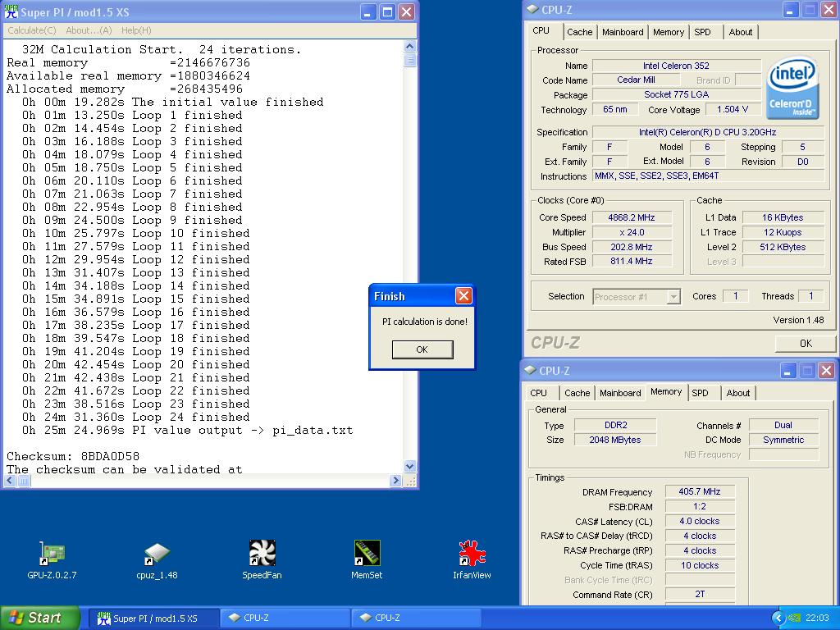Open the IrfanView desktop shortcut
The image size is (840, 630).
pos(472,559)
